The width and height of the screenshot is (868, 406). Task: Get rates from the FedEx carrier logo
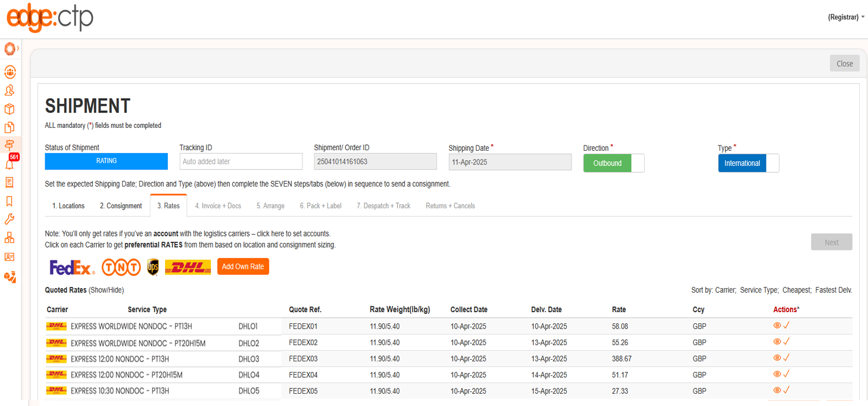pyautogui.click(x=72, y=268)
